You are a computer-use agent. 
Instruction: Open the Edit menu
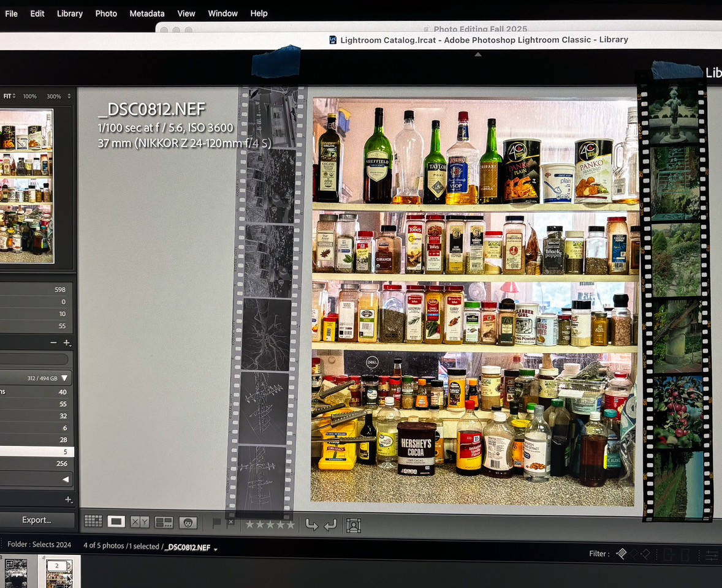pos(37,13)
